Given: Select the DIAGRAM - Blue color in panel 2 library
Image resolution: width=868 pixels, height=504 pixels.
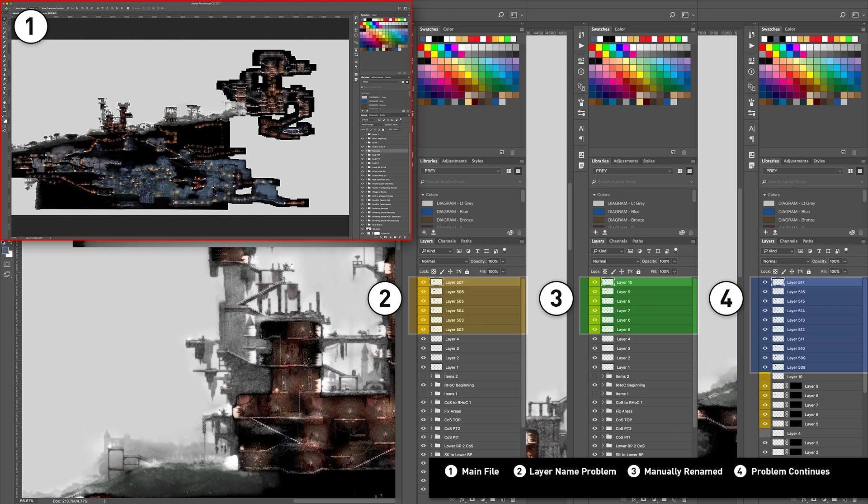Looking at the screenshot, I should (452, 212).
